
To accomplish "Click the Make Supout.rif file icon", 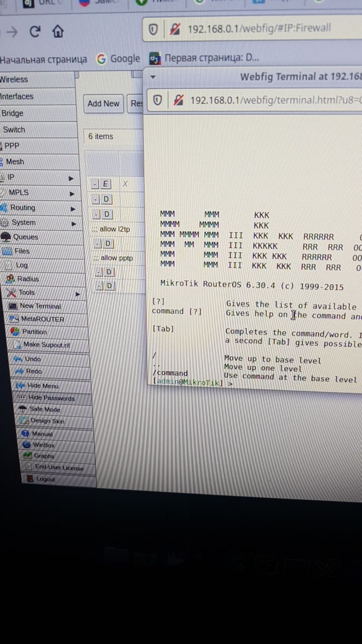I will point(18,345).
